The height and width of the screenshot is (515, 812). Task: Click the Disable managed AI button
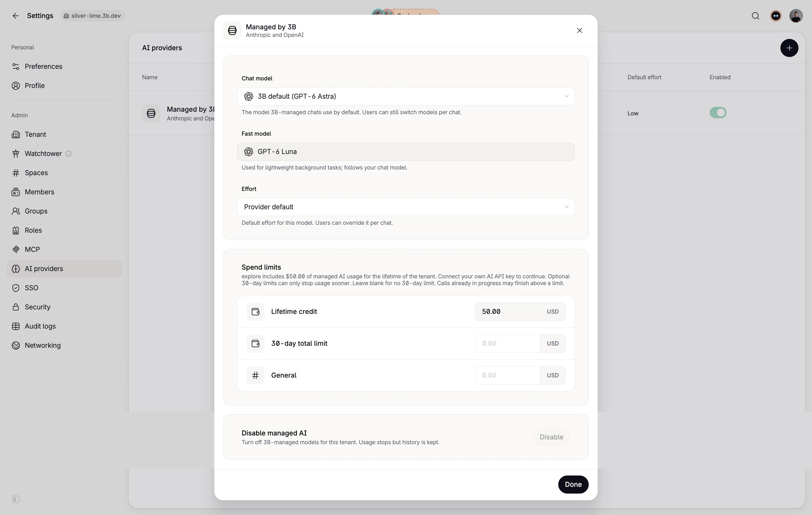pyautogui.click(x=551, y=437)
